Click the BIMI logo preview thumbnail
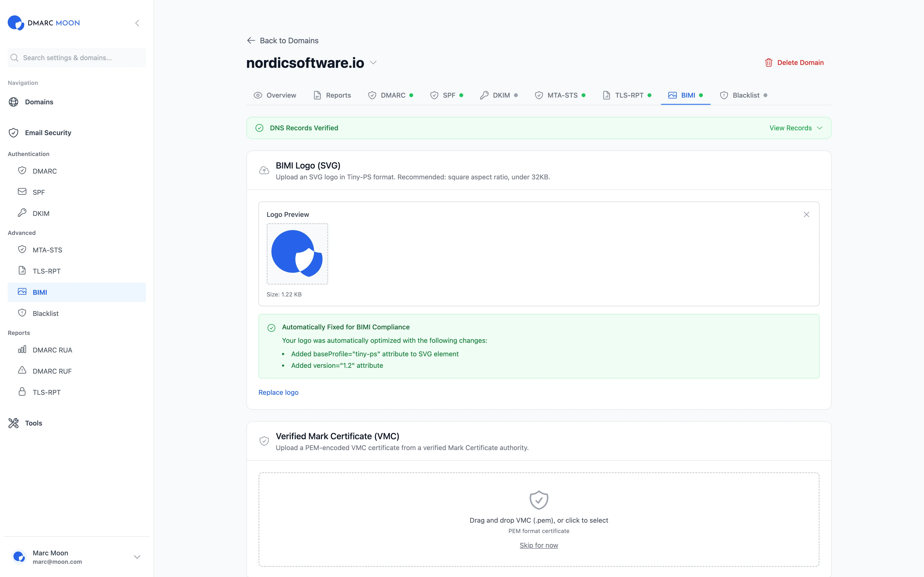The image size is (924, 577). (297, 254)
